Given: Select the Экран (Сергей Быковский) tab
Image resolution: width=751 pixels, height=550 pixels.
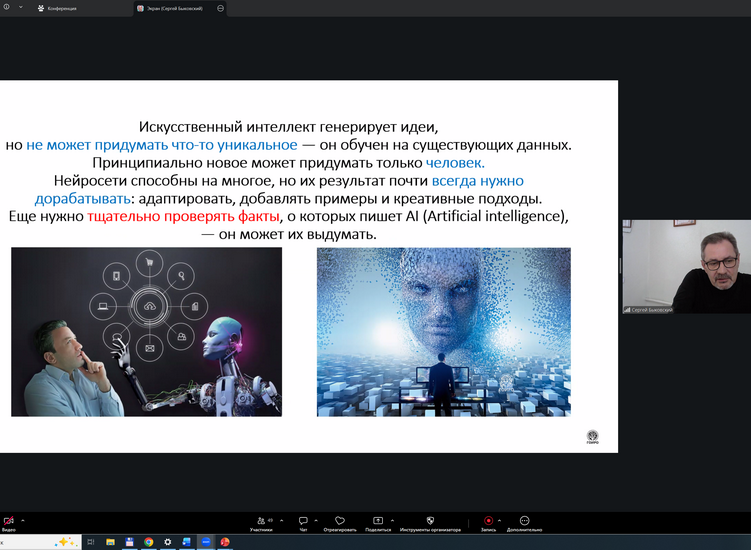Looking at the screenshot, I should [x=176, y=8].
